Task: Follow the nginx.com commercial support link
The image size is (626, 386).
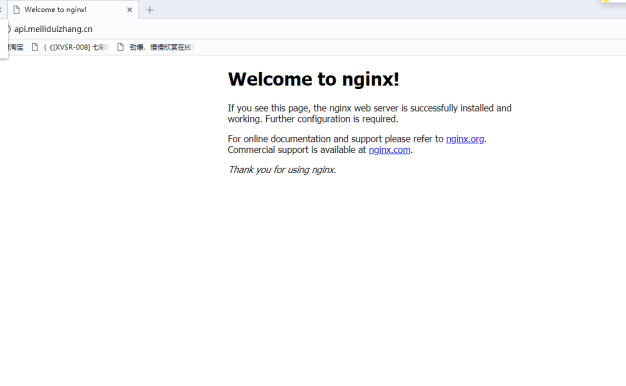Action: point(389,150)
